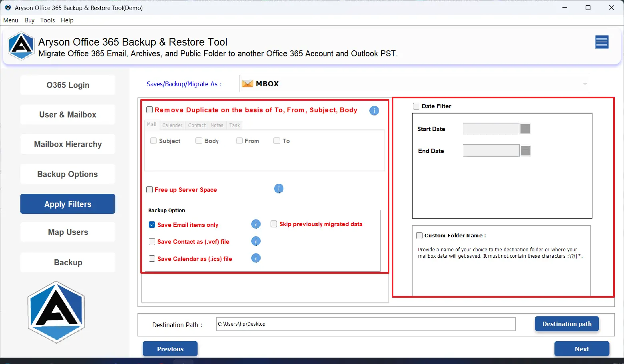The image size is (624, 364).
Task: Switch to the Calender tab
Action: point(172,125)
